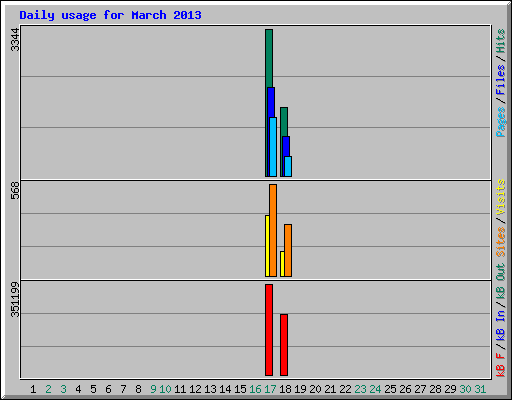Click the Hits legend label
512x400 pixels.
[501, 41]
